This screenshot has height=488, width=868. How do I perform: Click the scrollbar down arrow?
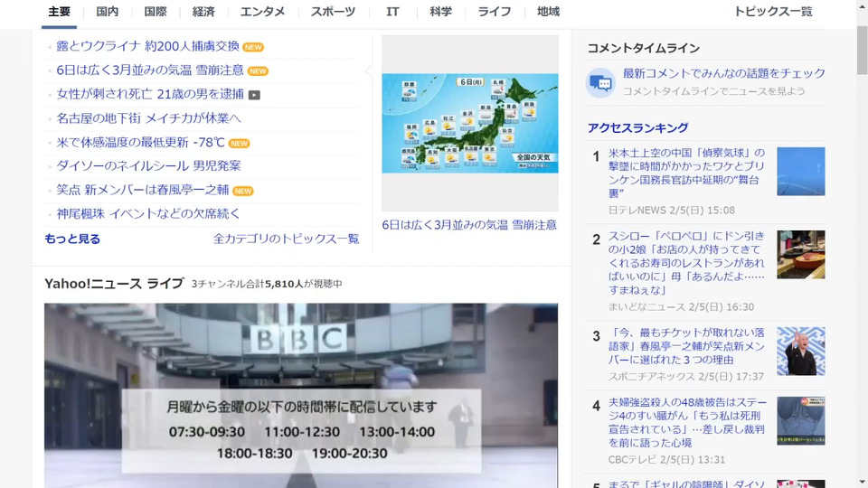[862, 483]
